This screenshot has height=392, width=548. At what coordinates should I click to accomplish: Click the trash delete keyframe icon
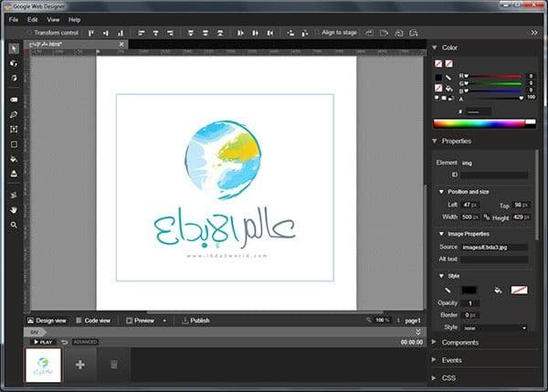(114, 365)
